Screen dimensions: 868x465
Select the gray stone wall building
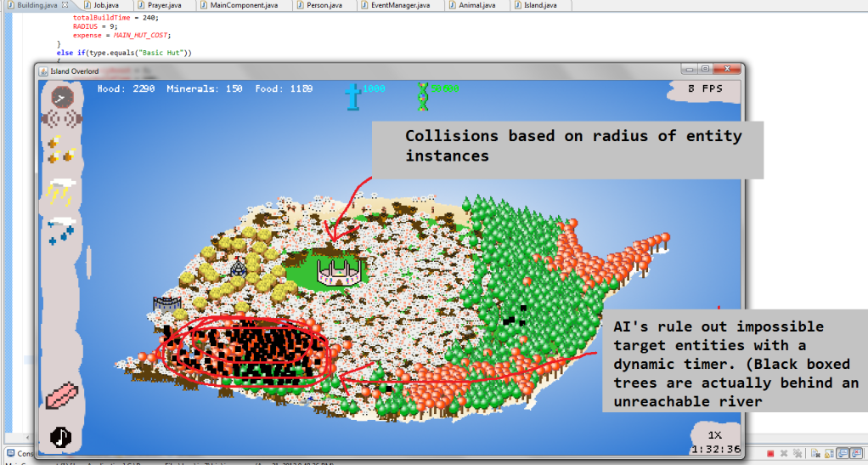(x=167, y=303)
